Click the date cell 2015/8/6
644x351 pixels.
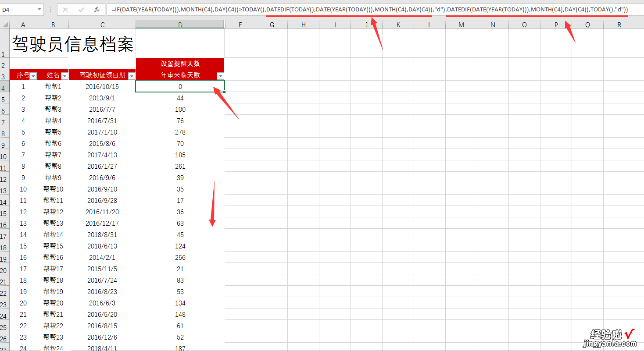pyautogui.click(x=102, y=144)
